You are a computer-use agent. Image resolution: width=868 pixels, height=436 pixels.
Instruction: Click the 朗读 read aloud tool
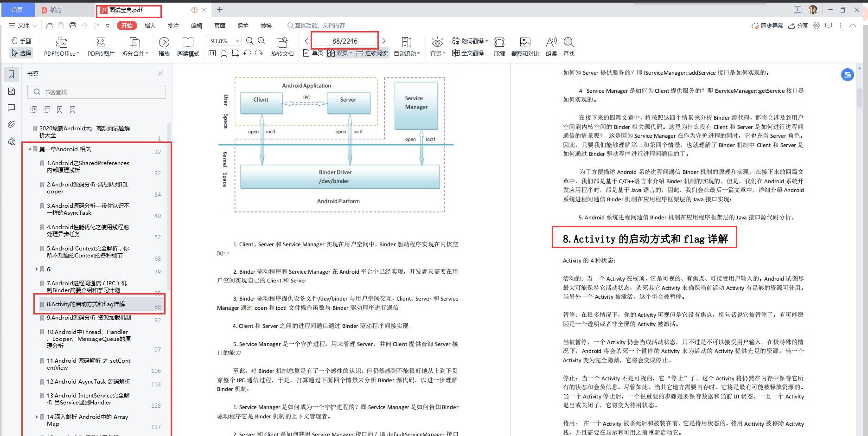pyautogui.click(x=551, y=47)
